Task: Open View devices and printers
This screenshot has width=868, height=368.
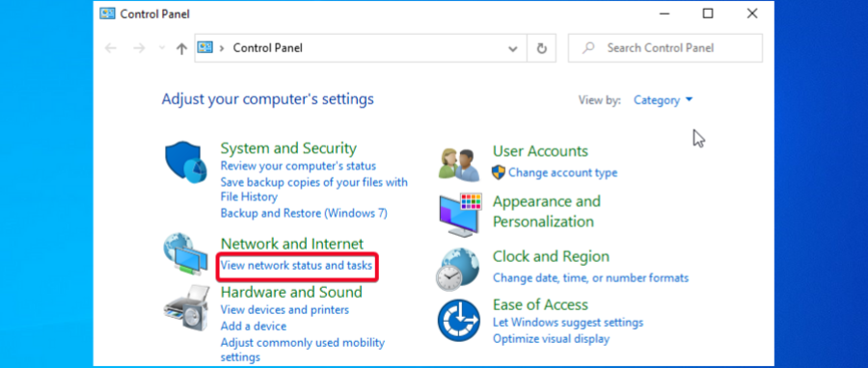Action: (285, 309)
